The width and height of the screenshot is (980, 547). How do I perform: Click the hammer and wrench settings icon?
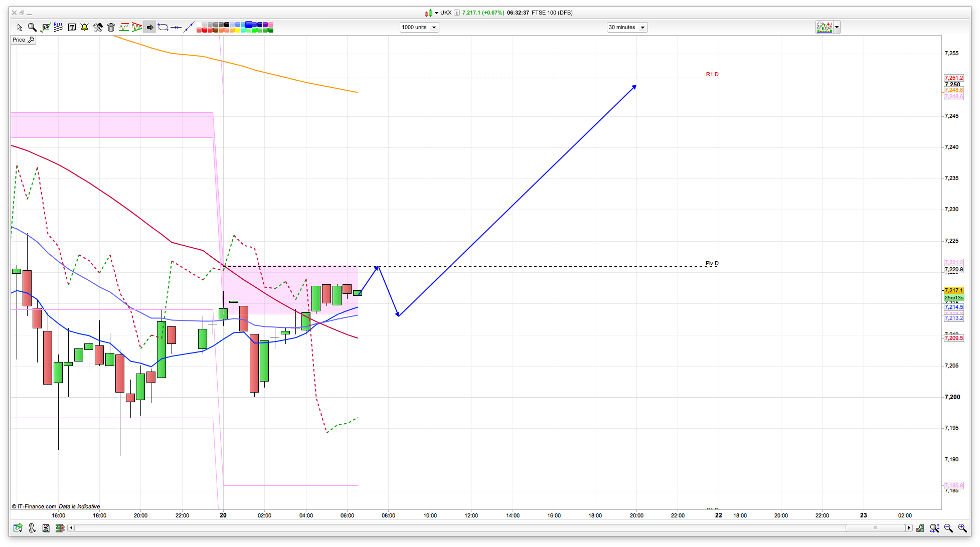[x=98, y=27]
